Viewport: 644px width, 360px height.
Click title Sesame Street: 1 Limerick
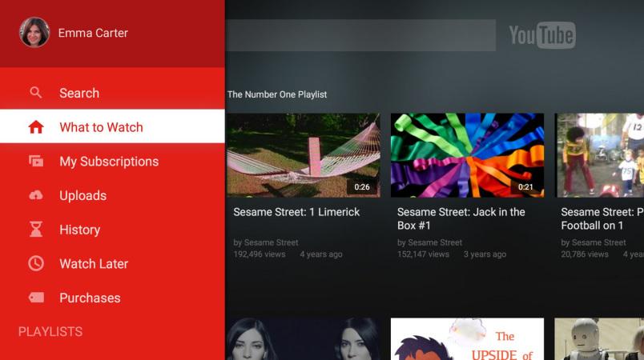[296, 212]
